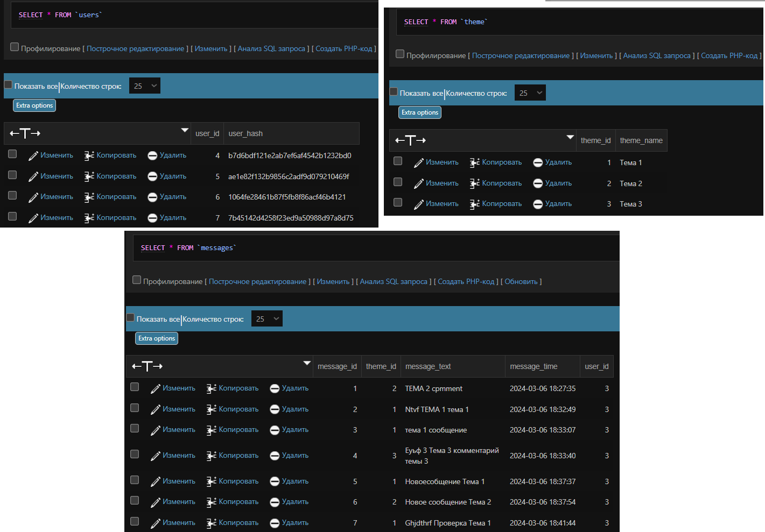Click the delete icon for 'Новое сообщение Тема 2'
765x532 pixels.
tap(275, 502)
